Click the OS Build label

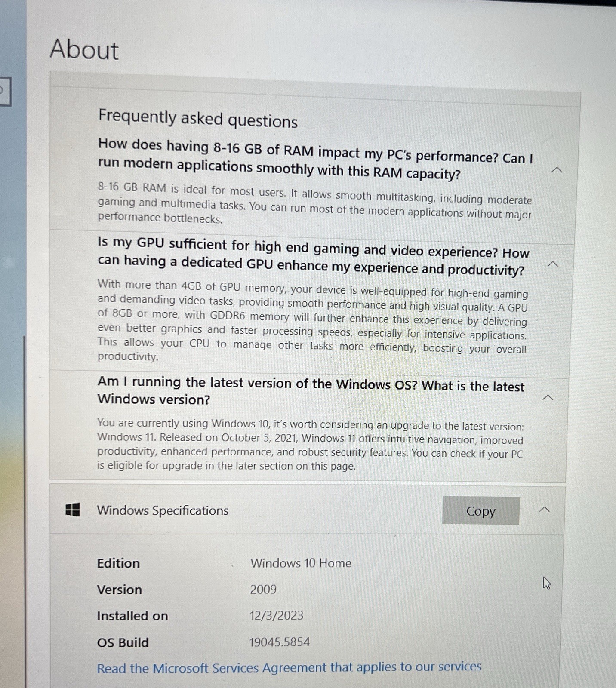(x=123, y=642)
